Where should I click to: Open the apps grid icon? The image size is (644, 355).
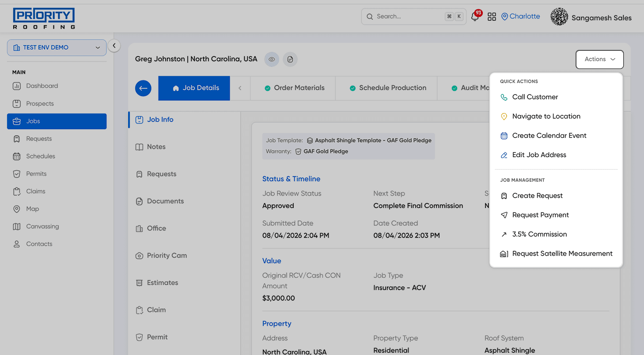[x=492, y=17]
